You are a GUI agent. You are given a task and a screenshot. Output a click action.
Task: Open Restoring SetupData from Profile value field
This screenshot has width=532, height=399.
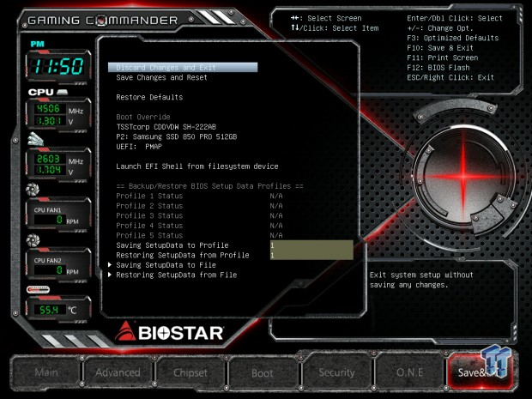pyautogui.click(x=311, y=255)
